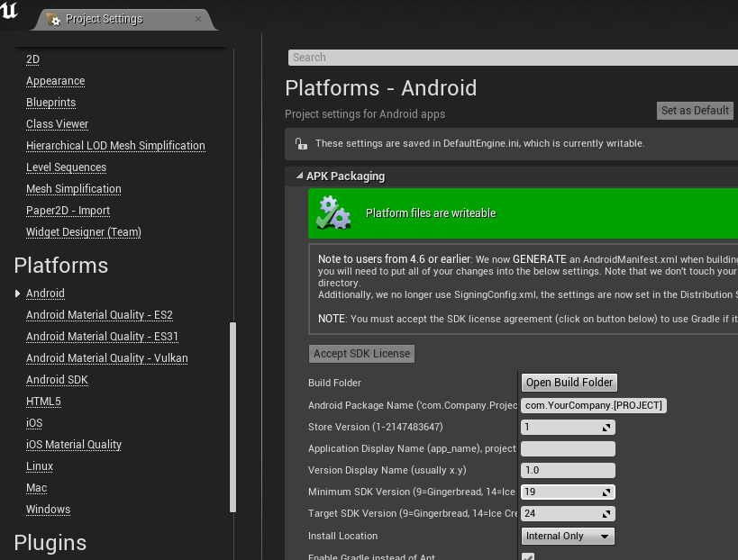Click the Platforms - Android page title
738x560 pixels.
click(381, 88)
